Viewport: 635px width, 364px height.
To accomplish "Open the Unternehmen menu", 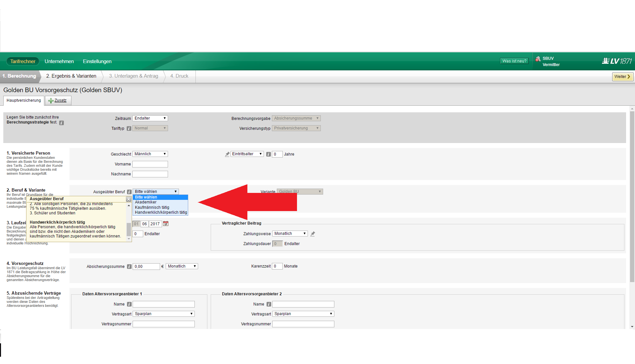I will (59, 61).
